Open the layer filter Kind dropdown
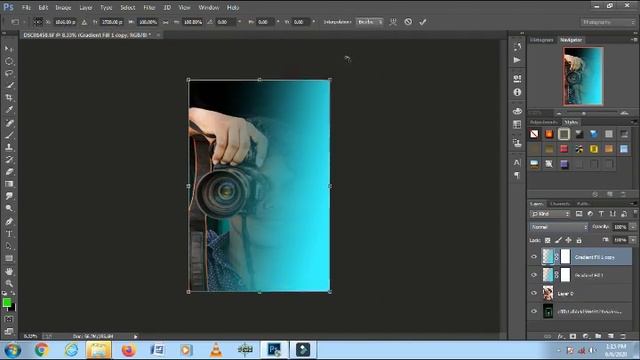The width and height of the screenshot is (640, 360). (x=550, y=214)
